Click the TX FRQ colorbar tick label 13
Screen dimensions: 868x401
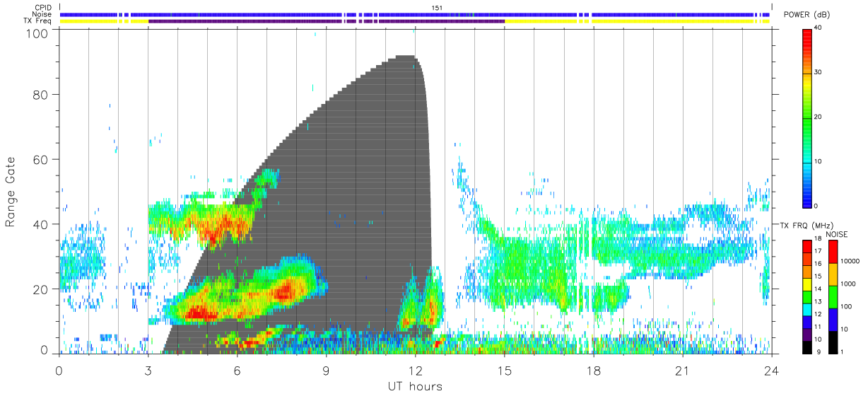coord(817,302)
